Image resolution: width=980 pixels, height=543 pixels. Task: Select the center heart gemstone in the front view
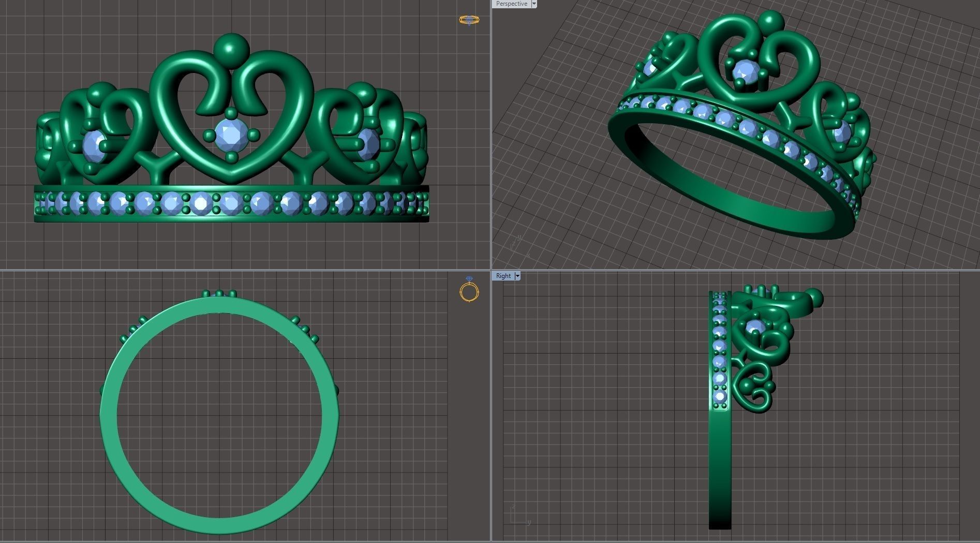[231, 135]
